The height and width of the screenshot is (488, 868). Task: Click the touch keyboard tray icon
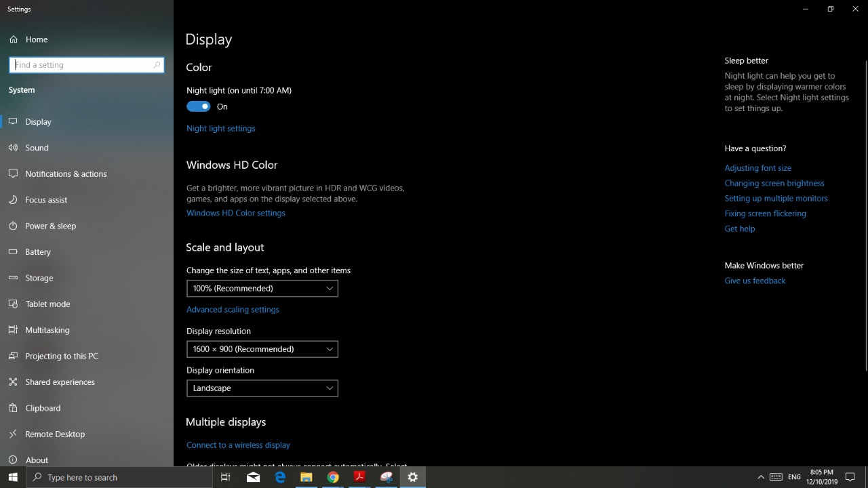pyautogui.click(x=776, y=477)
